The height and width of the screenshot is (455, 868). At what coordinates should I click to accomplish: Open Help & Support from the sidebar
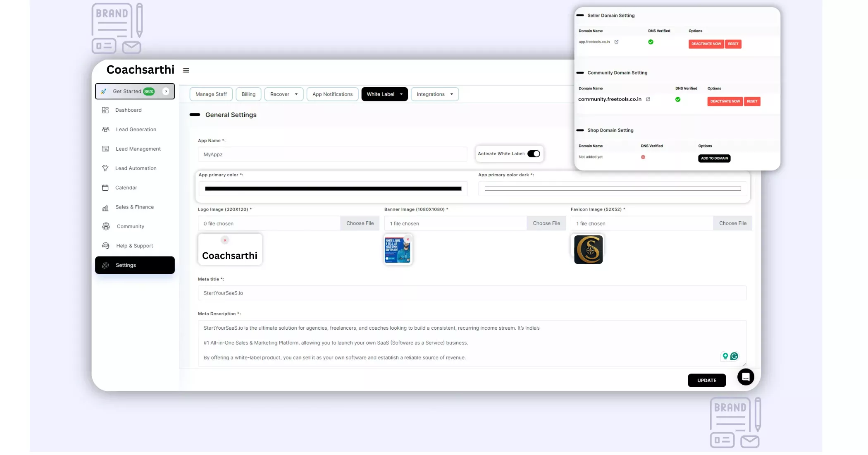[x=135, y=246]
